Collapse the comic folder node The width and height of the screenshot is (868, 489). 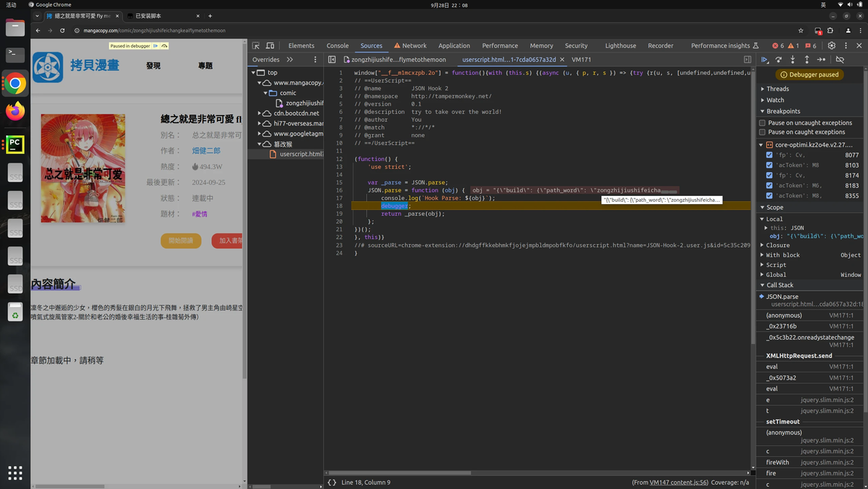(x=265, y=93)
